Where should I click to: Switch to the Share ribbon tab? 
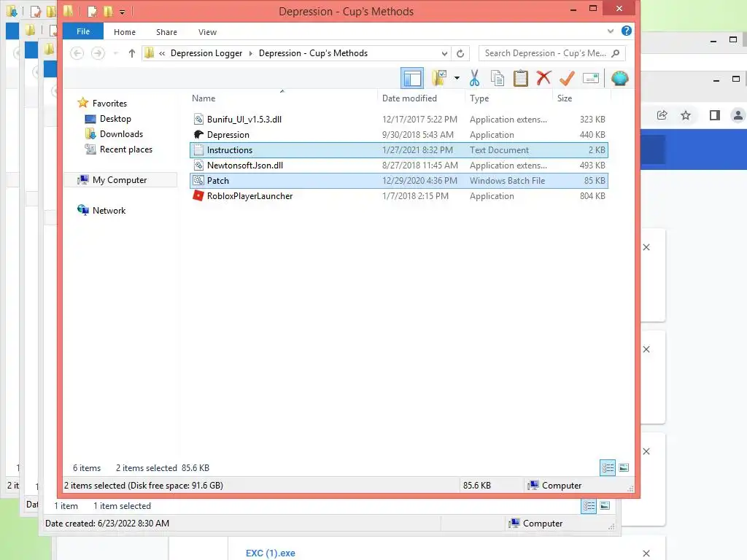click(166, 32)
